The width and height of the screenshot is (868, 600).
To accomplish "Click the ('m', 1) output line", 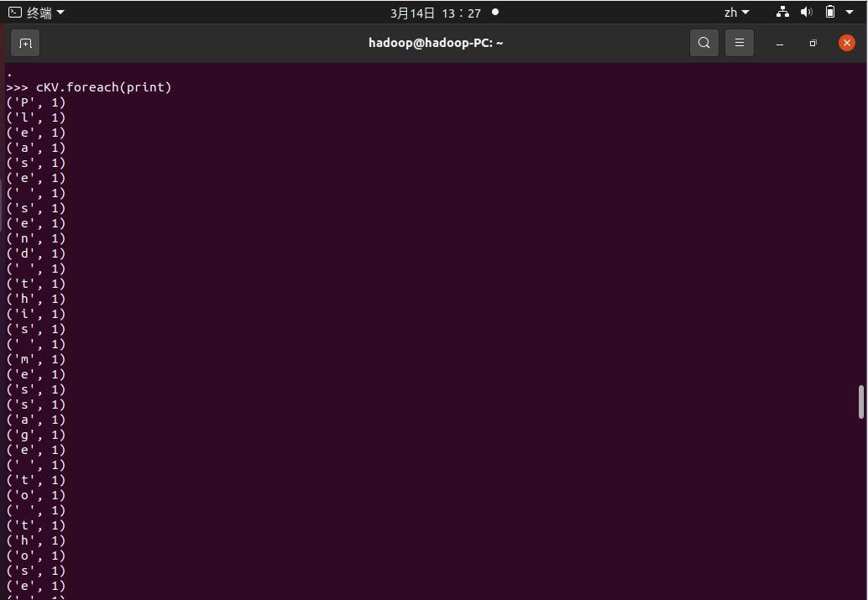I will [x=36, y=359].
